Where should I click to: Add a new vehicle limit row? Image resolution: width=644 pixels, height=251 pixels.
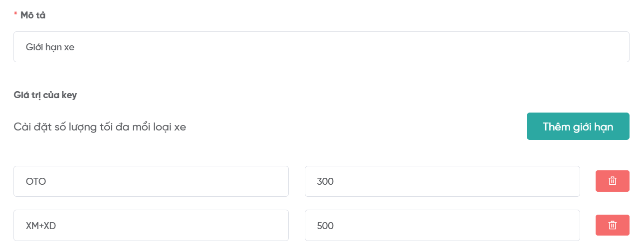click(x=578, y=126)
